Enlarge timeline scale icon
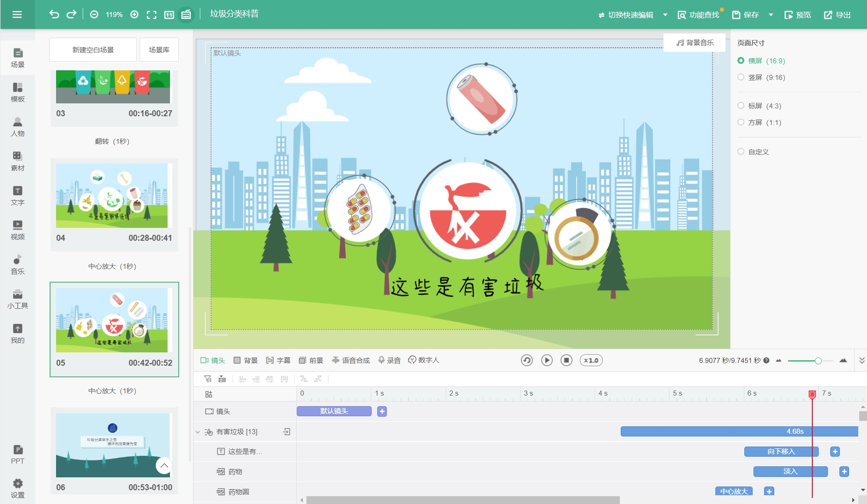Screen dimensions: 867x504 [x=843, y=361]
